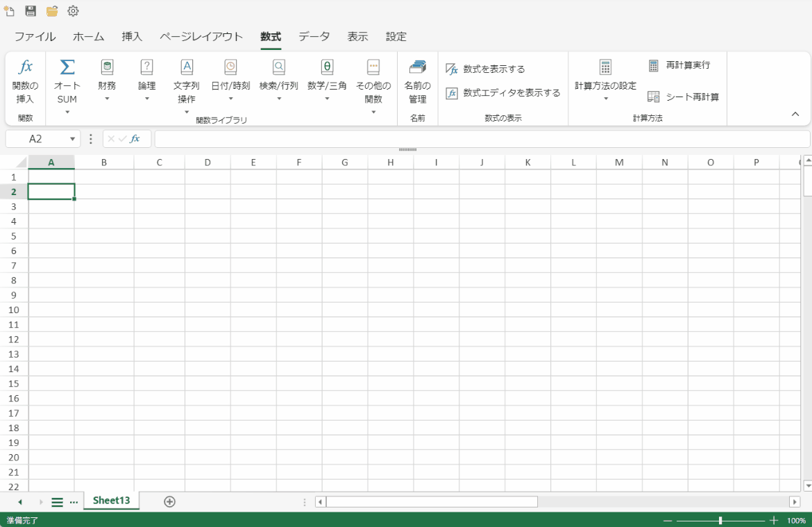Expand the 数学/三角 dropdown arrow
This screenshot has width=812, height=527.
click(x=327, y=99)
